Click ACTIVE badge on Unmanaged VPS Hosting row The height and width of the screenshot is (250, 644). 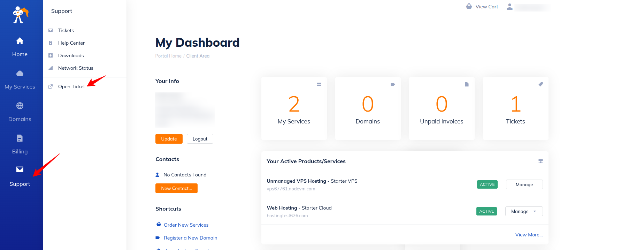tap(487, 184)
